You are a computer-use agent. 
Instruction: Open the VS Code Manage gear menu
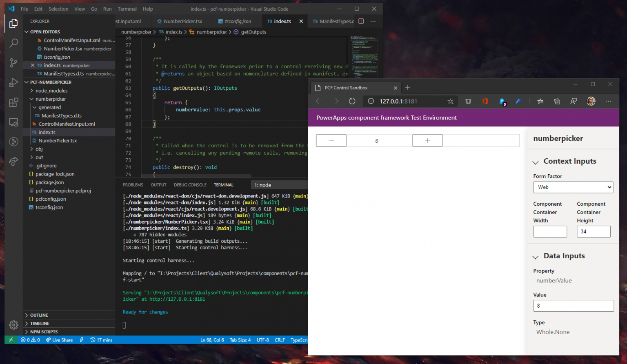click(x=13, y=325)
